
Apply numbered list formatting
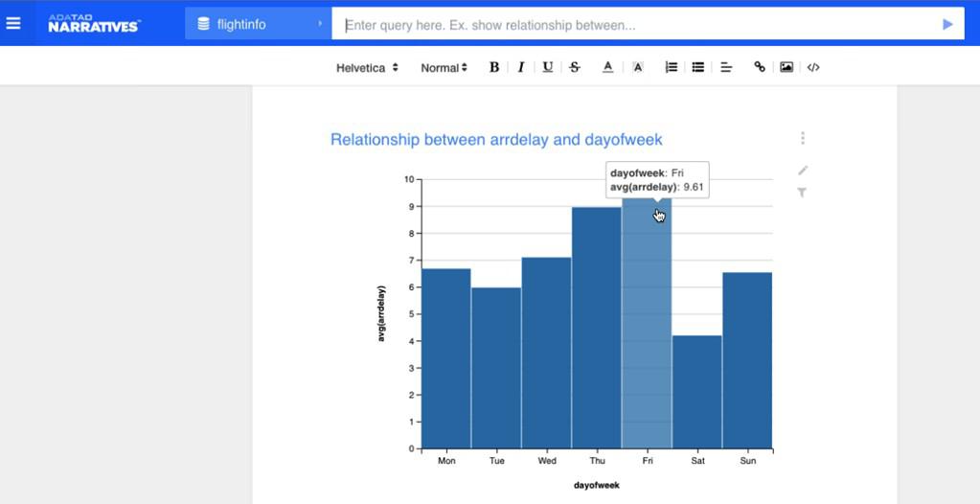coord(672,67)
